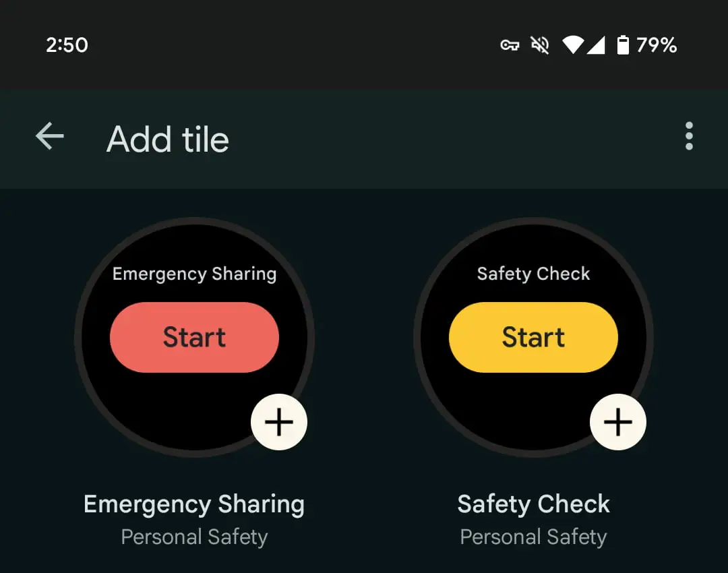The image size is (728, 573).
Task: Add Safety Check tile with plus icon
Action: pos(618,421)
